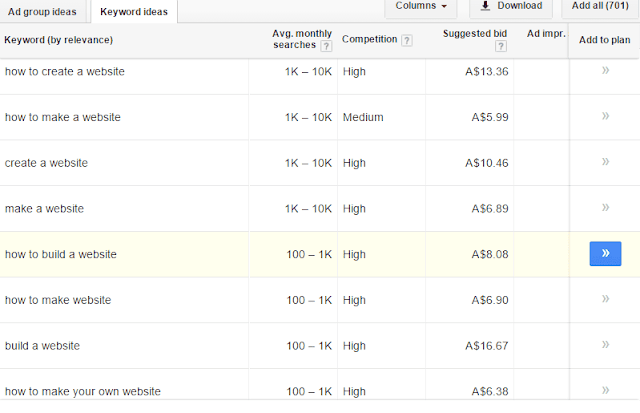
Task: Click suggested bid A$6.38
Action: [490, 391]
